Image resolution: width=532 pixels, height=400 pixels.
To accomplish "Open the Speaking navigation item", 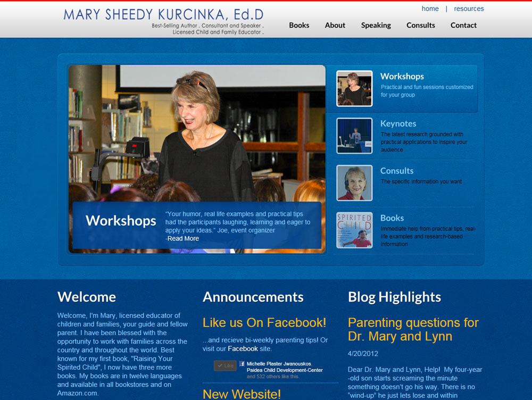I will point(376,25).
